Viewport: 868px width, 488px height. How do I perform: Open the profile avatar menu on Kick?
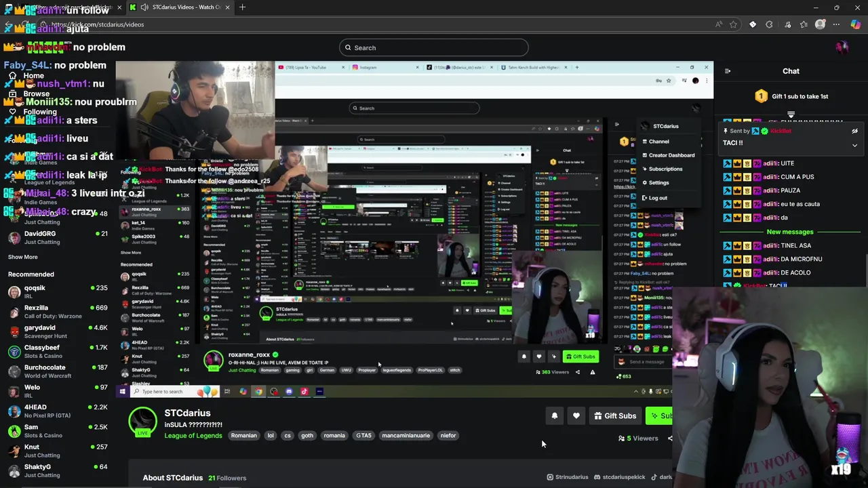point(842,47)
